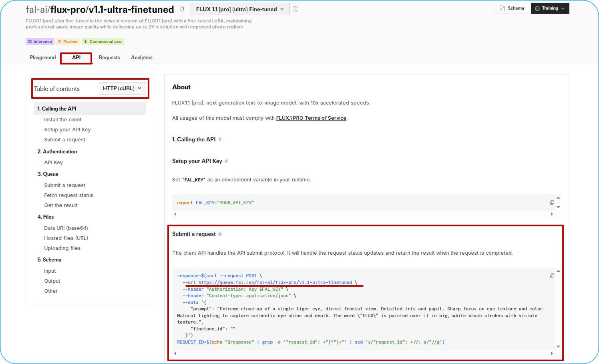Image resolution: width=599 pixels, height=364 pixels.
Task: Click the down arrow in the curl code block
Action: tap(558, 346)
